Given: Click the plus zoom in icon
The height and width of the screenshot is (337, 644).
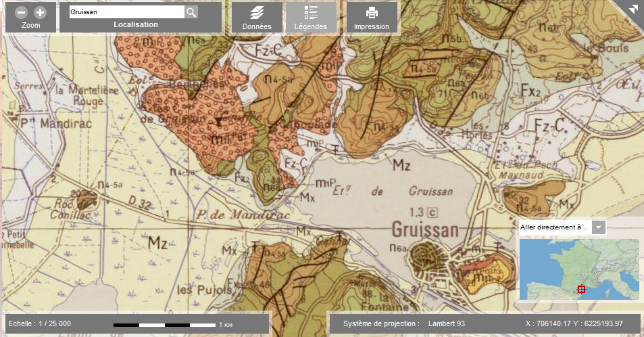Looking at the screenshot, I should [x=40, y=13].
